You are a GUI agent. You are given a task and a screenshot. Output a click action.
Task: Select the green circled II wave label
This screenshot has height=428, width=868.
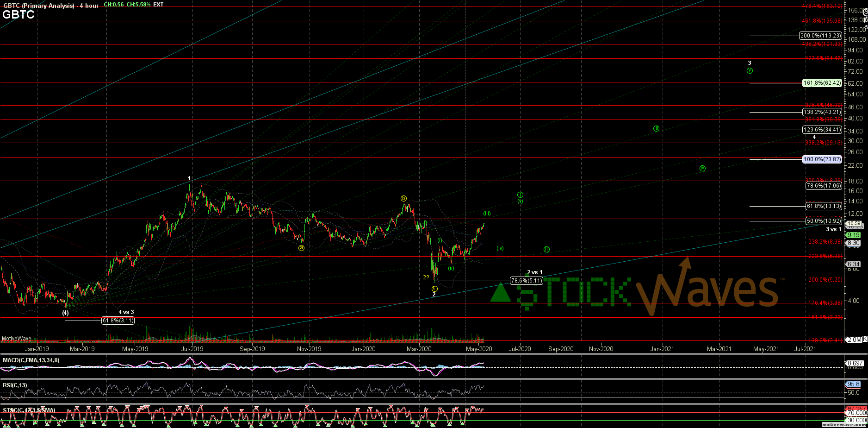click(x=546, y=249)
